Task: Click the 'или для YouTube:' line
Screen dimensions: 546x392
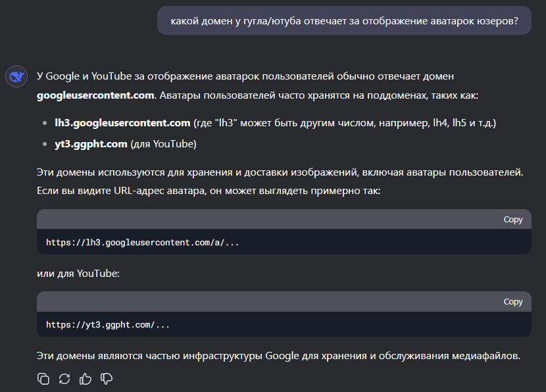Action: click(x=78, y=274)
